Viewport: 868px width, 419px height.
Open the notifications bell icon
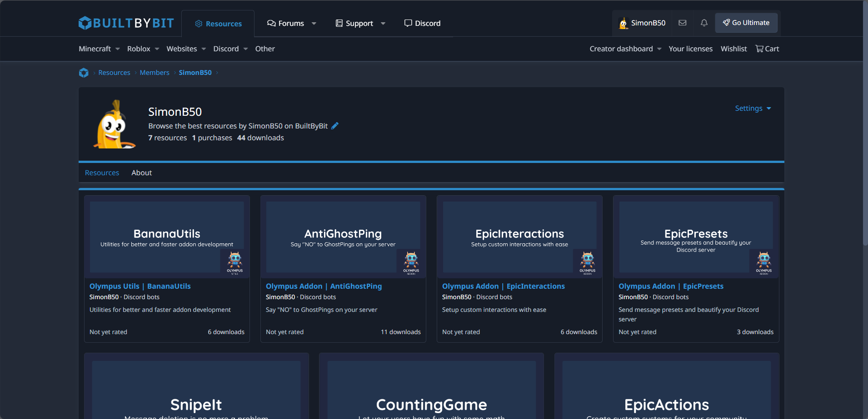coord(703,23)
